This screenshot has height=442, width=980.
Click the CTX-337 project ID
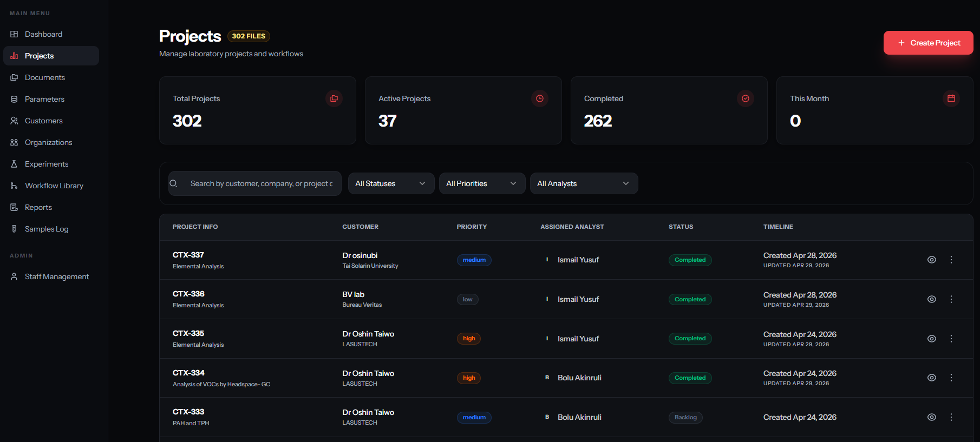[188, 255]
